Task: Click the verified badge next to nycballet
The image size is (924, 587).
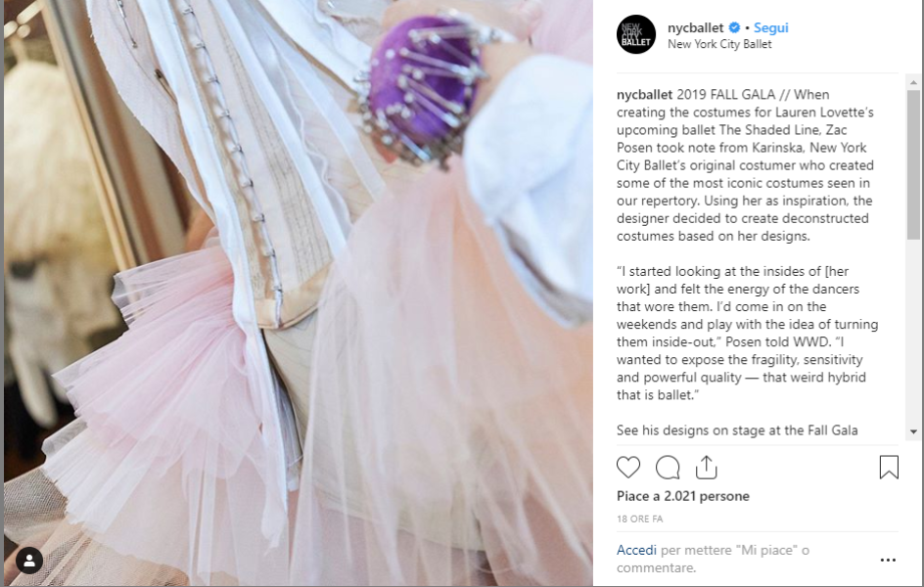Action: (x=734, y=27)
